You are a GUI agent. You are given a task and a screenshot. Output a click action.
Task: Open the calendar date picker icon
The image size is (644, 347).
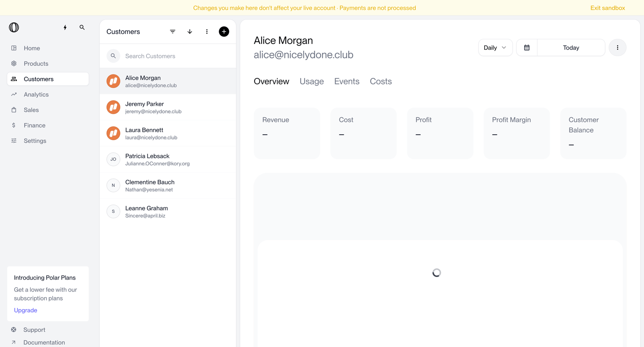tap(527, 48)
